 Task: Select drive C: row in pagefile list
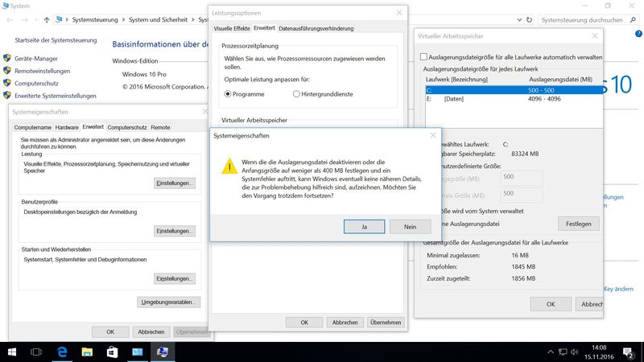[514, 90]
